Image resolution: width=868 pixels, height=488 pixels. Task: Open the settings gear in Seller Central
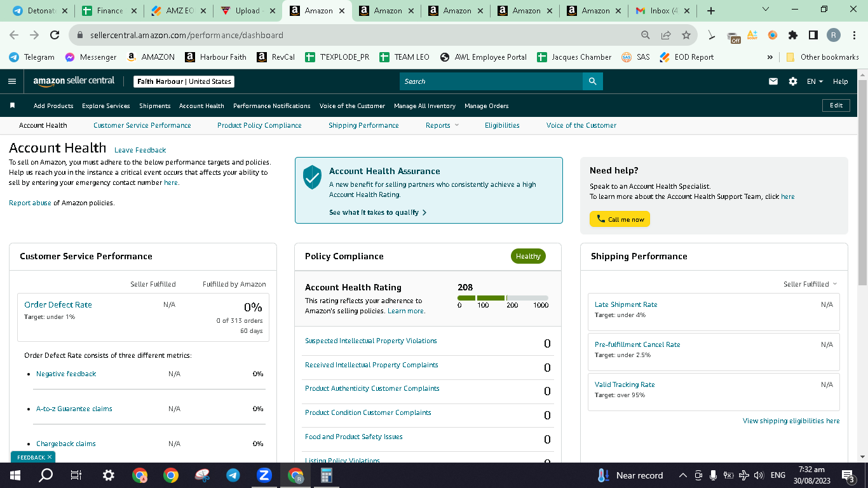(793, 81)
